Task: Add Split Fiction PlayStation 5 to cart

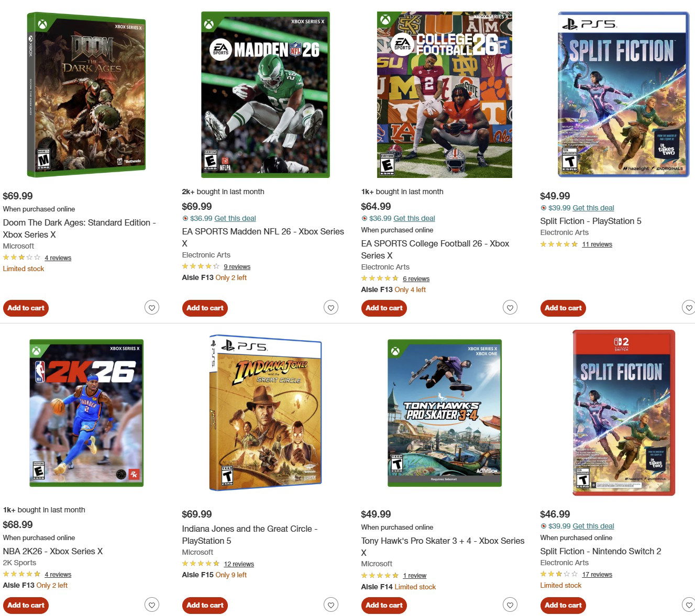Action: (x=563, y=308)
